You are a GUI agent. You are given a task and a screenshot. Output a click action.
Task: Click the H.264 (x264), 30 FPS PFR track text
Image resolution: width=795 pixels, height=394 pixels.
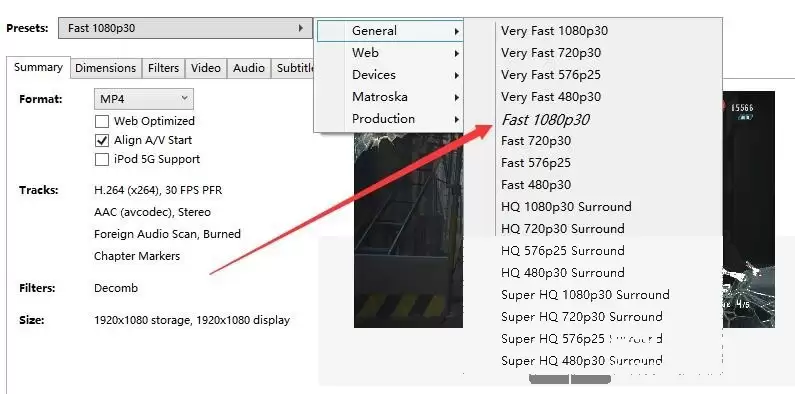(158, 190)
